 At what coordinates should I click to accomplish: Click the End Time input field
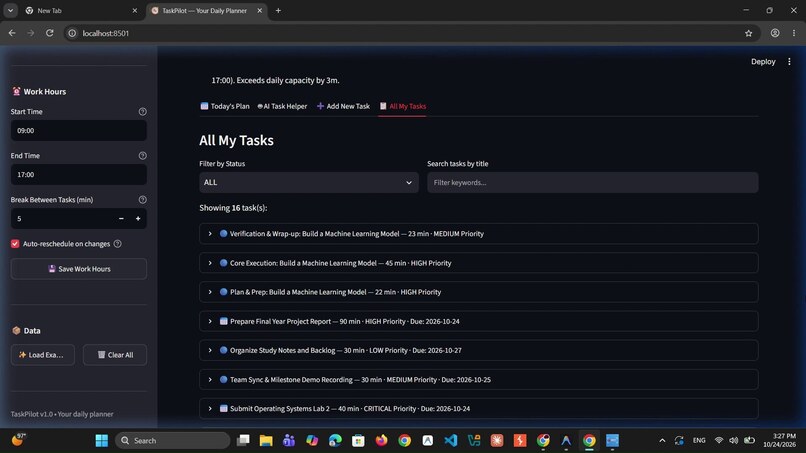click(x=79, y=175)
